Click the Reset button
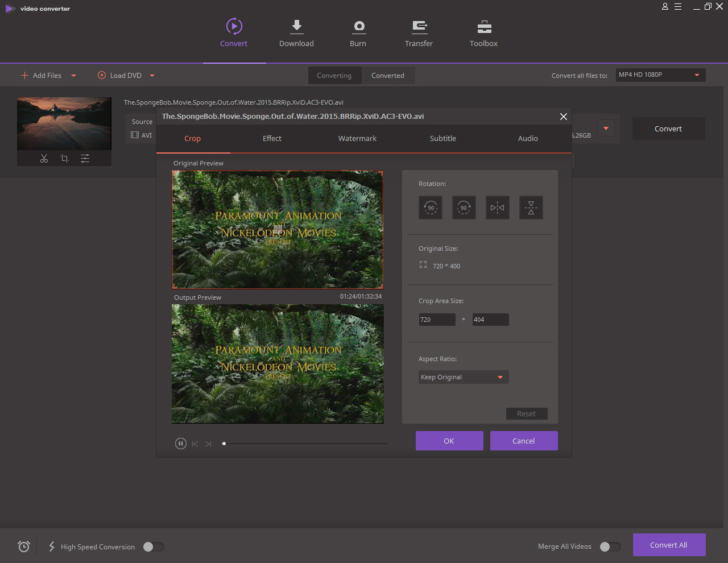 point(527,413)
